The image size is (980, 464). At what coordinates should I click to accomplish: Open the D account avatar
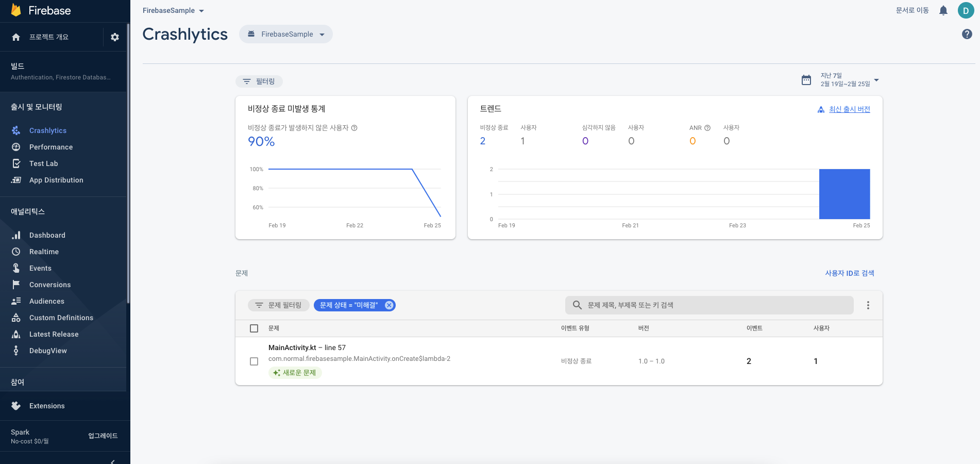click(966, 10)
